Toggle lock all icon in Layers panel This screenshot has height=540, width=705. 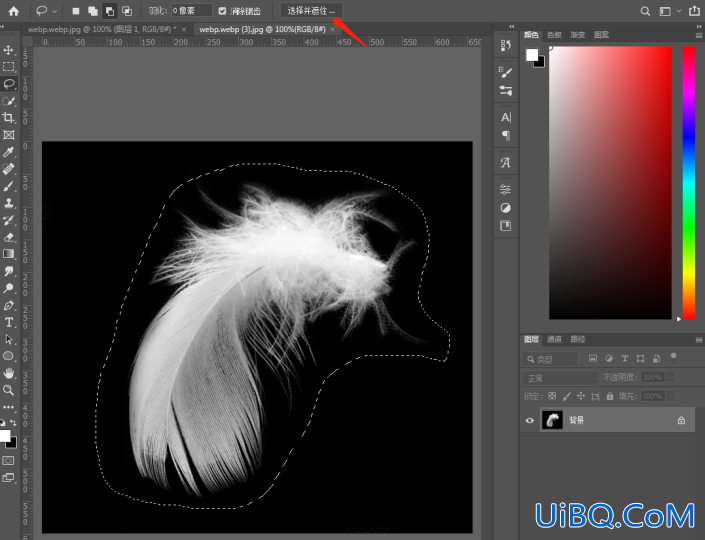[610, 396]
